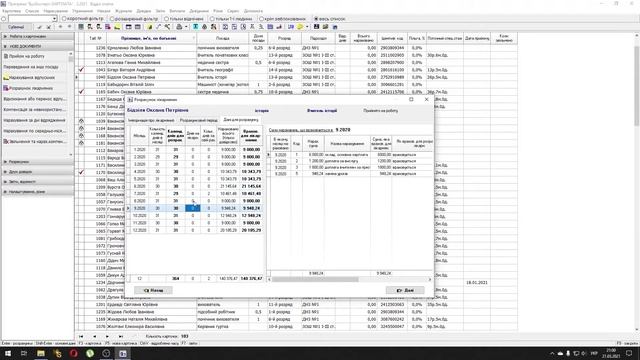This screenshot has height=360, width=640.
Task: Click the check-mark icon in the toolbar
Action: tap(40, 27)
